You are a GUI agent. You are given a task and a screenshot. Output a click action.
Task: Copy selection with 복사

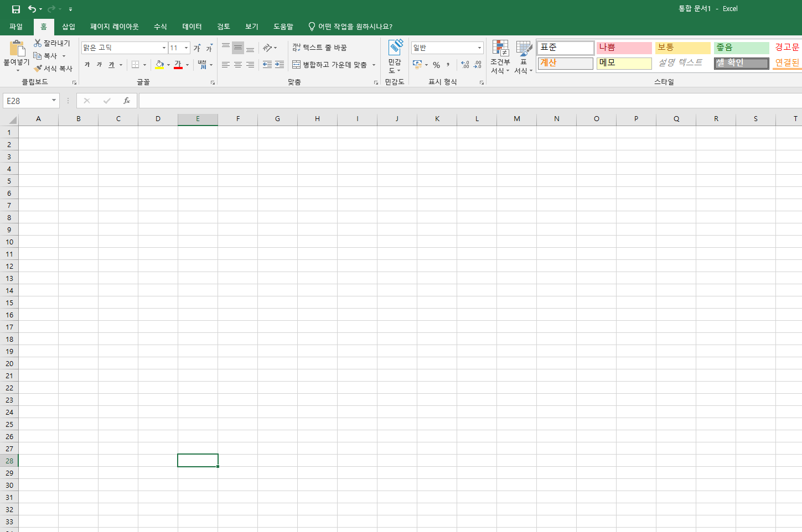[46, 56]
